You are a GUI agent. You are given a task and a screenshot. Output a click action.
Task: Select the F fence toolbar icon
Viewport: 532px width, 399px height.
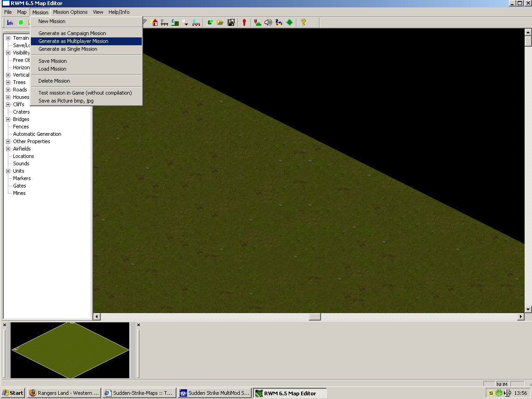tap(164, 22)
